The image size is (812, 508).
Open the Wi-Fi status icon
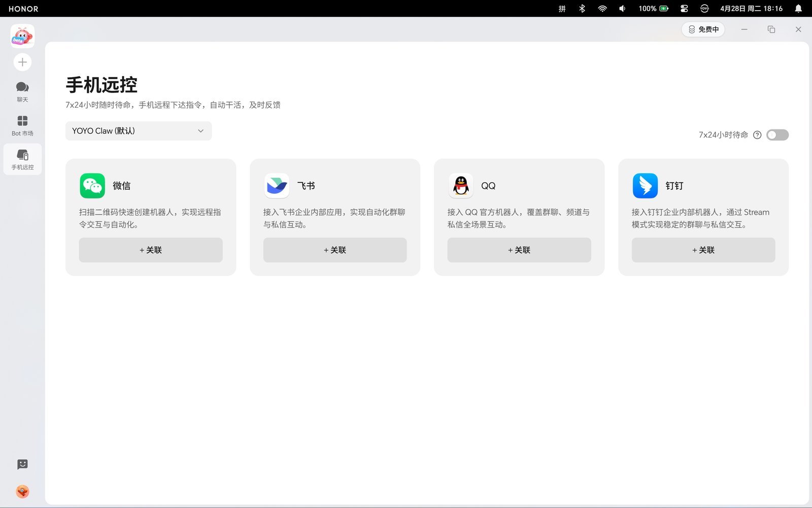click(x=602, y=9)
